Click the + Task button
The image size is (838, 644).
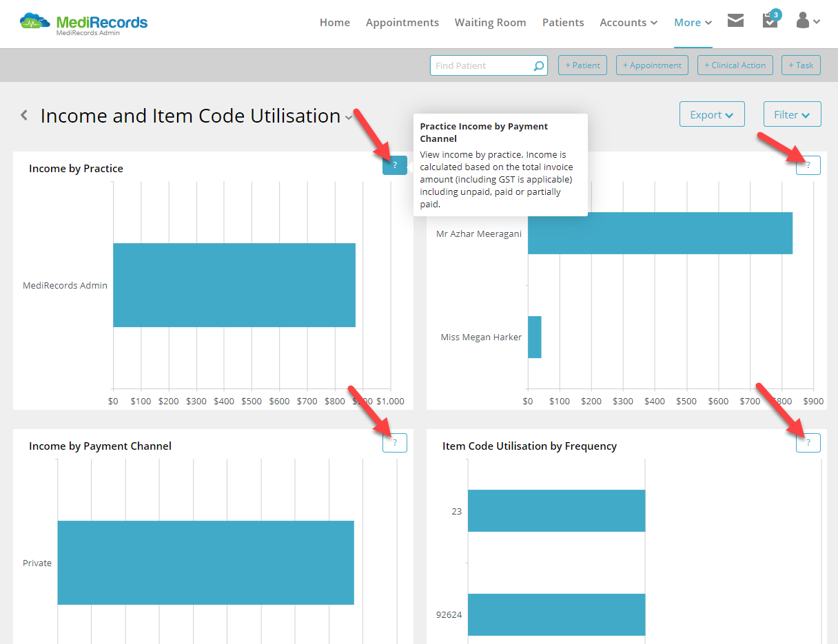point(801,65)
